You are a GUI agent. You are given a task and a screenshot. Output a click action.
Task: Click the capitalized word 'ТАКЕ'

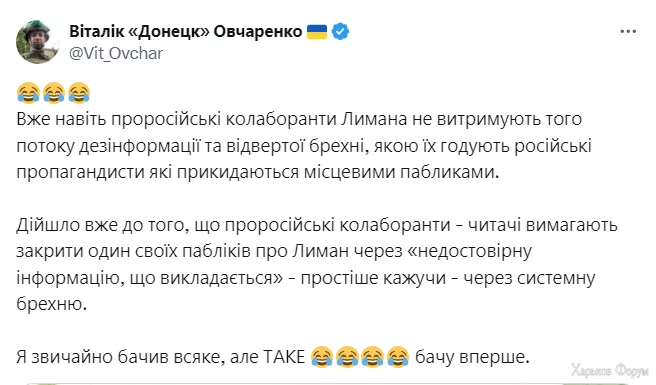click(284, 357)
